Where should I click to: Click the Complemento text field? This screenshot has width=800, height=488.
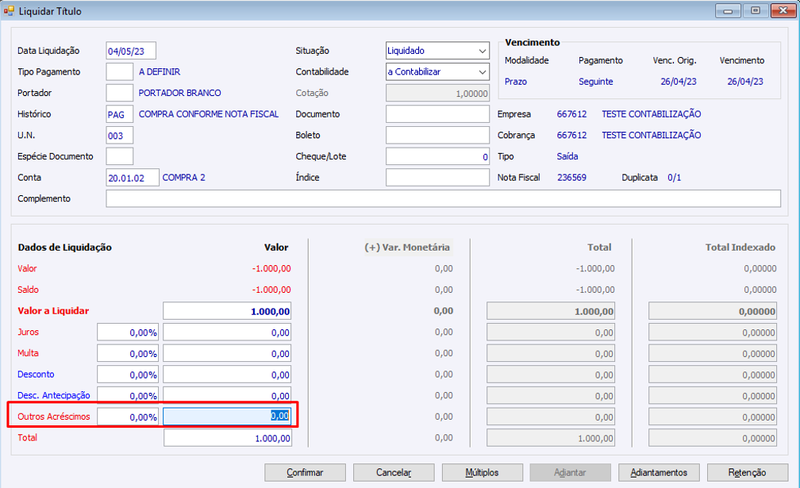click(x=443, y=199)
